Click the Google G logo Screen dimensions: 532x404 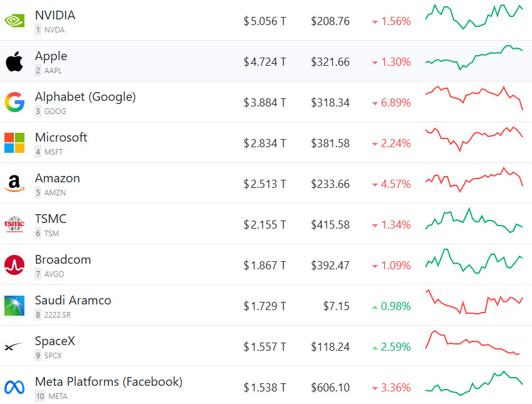click(14, 102)
